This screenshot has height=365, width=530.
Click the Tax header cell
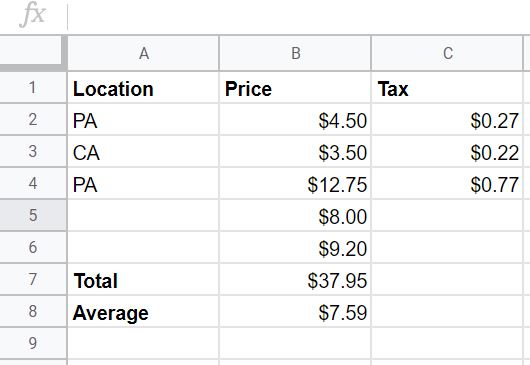(447, 88)
